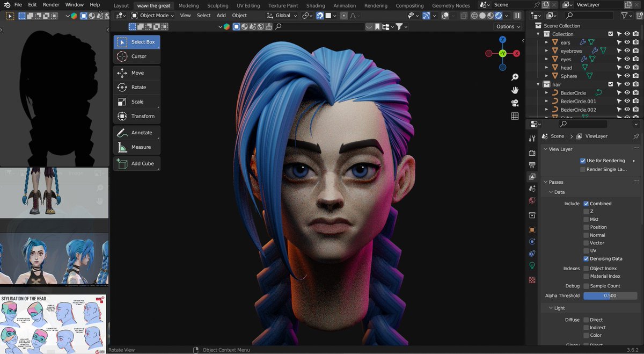Activate the Cursor tool
The image size is (644, 354).
(x=137, y=56)
